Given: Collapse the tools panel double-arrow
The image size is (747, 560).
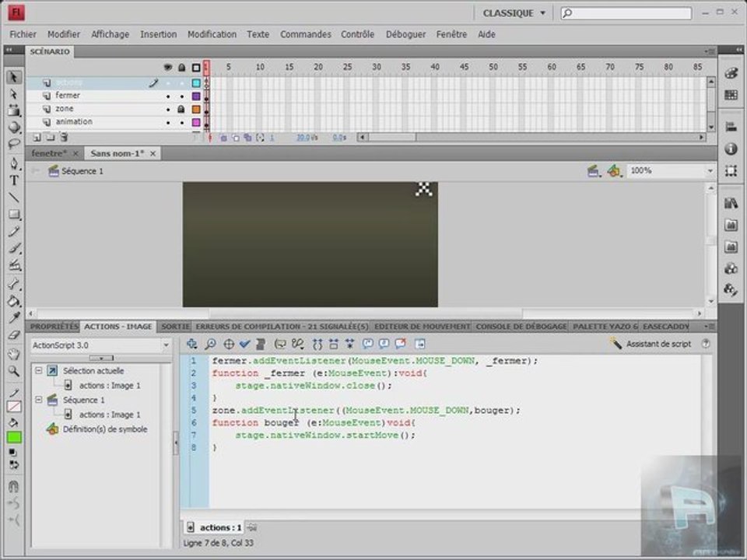Looking at the screenshot, I should point(9,50).
